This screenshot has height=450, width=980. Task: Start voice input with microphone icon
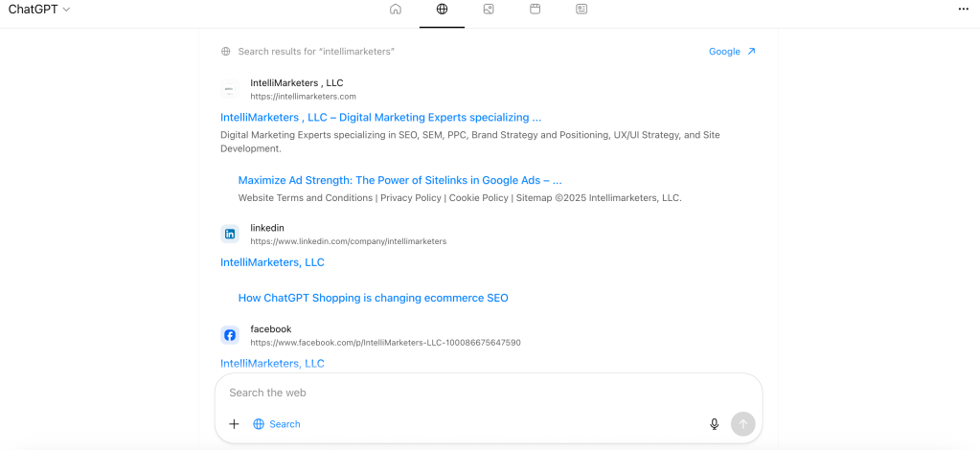pos(714,424)
